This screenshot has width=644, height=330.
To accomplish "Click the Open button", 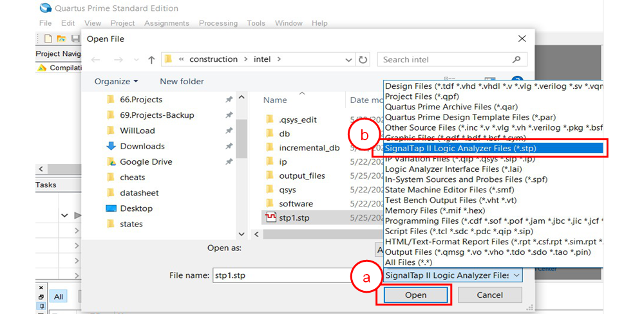I will [415, 295].
